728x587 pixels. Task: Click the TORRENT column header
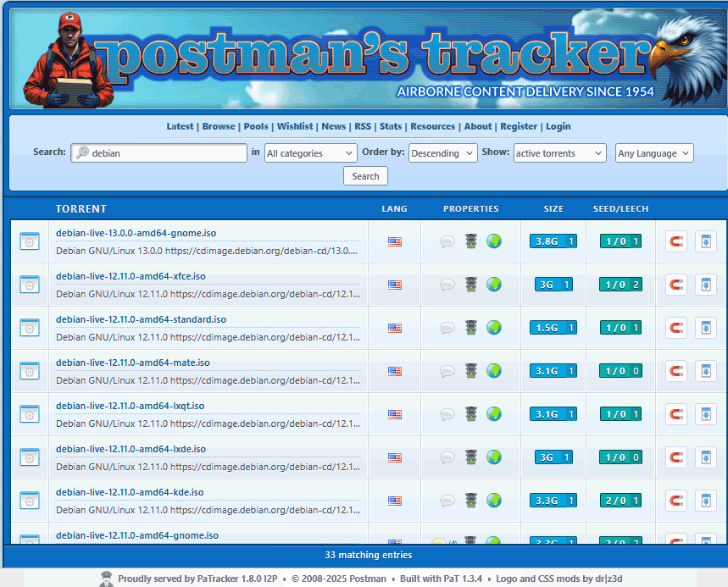pyautogui.click(x=81, y=209)
